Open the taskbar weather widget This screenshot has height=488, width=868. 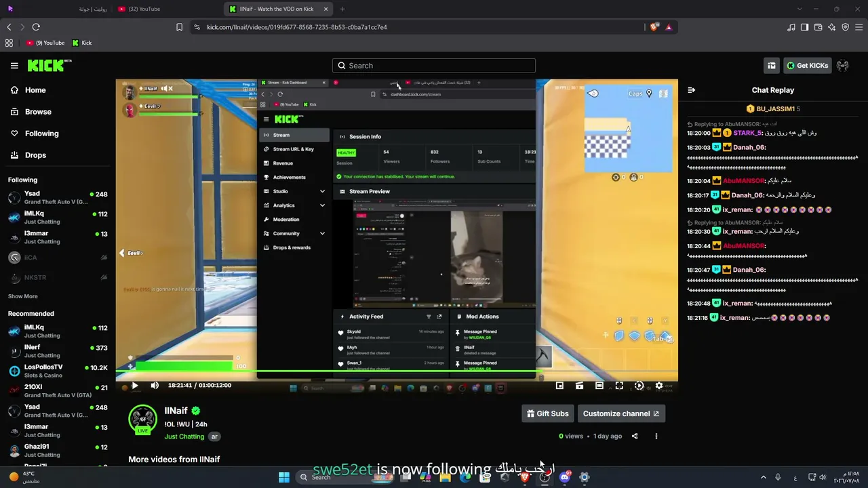pos(23,477)
